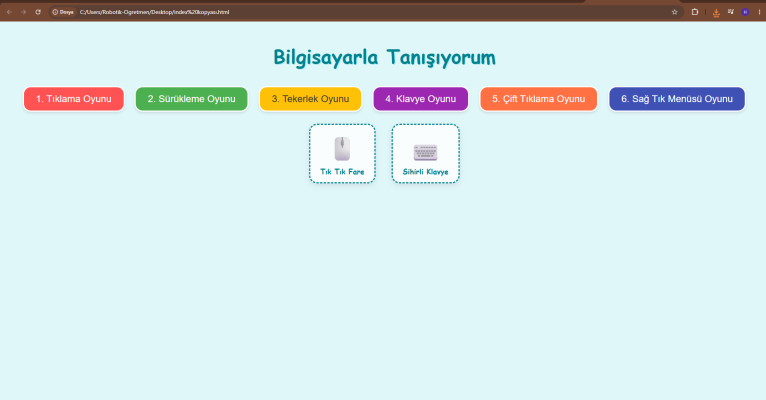Image resolution: width=766 pixels, height=400 pixels.
Task: Open the browser three-dot menu
Action: [x=759, y=12]
